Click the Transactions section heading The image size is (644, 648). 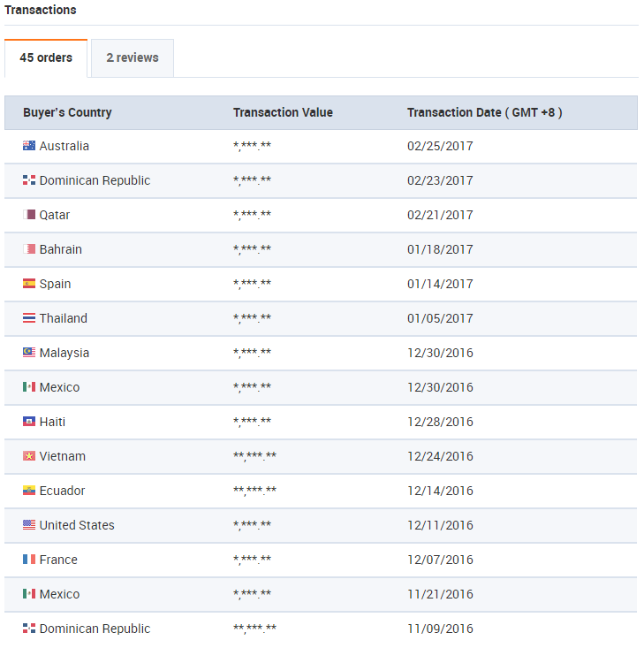coord(41,11)
